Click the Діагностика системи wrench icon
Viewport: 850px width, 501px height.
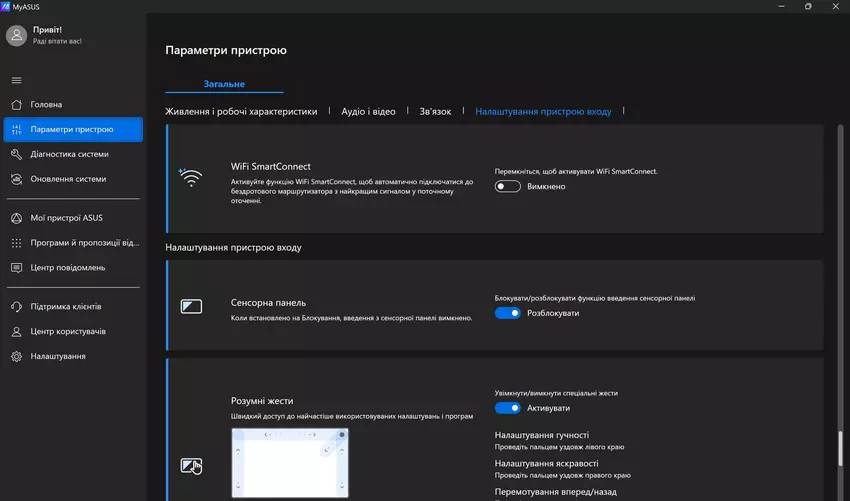tap(16, 155)
